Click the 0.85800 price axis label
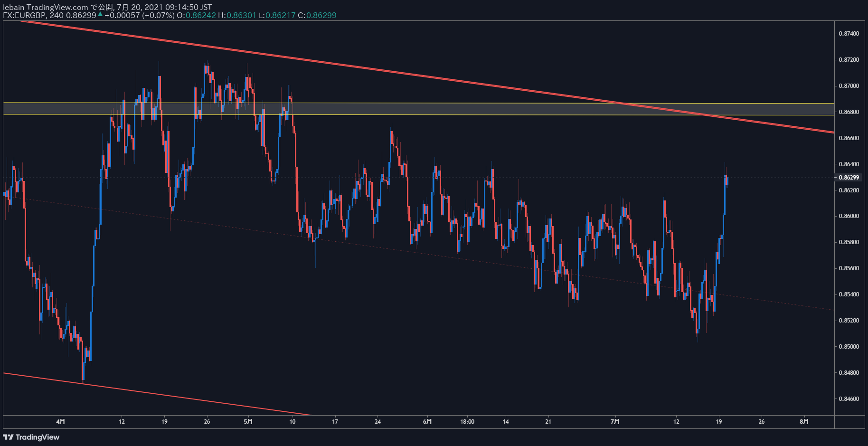Screen dimensions: 868x446 (x=849, y=242)
